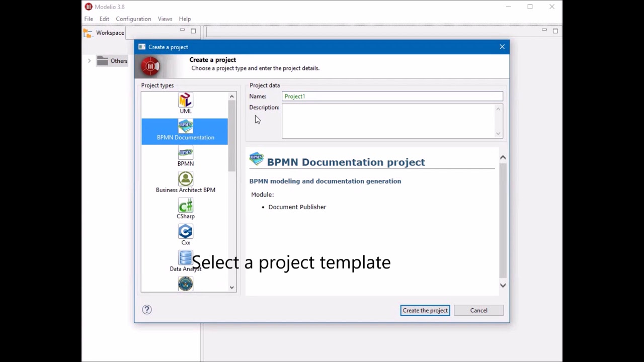Click the Cancel button

point(478,310)
